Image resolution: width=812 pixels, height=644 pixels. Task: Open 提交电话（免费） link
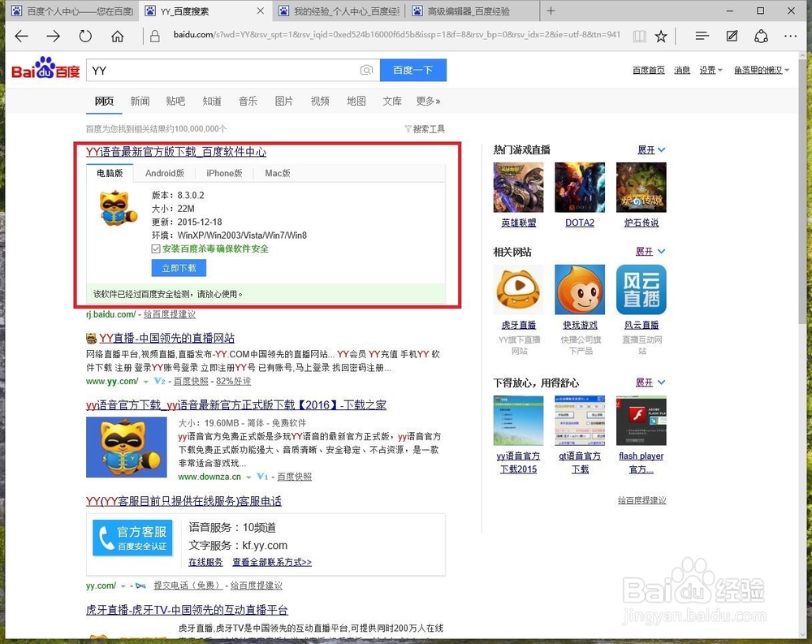(x=188, y=586)
